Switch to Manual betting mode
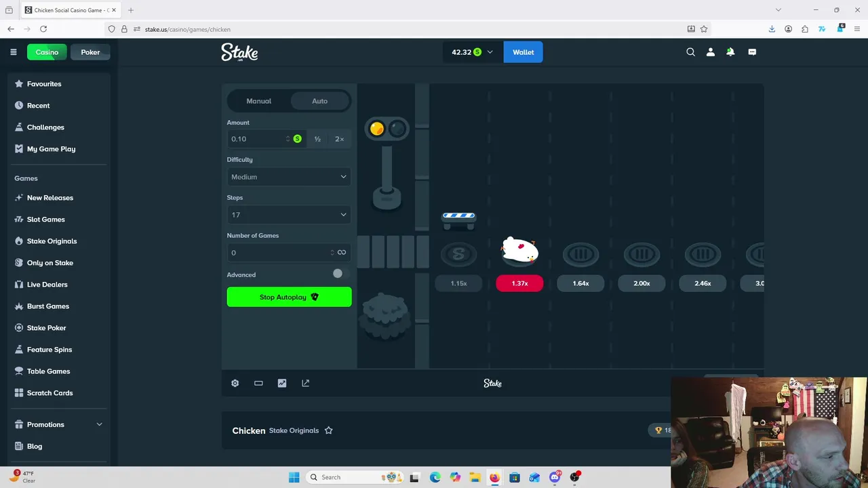The image size is (868, 488). click(x=258, y=101)
